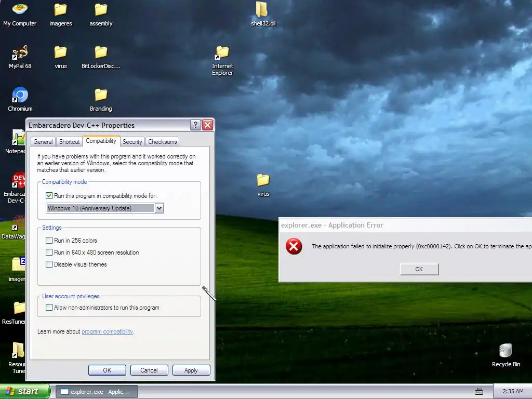Select the Compatibility tab
Image resolution: width=532 pixels, height=399 pixels.
pyautogui.click(x=101, y=141)
